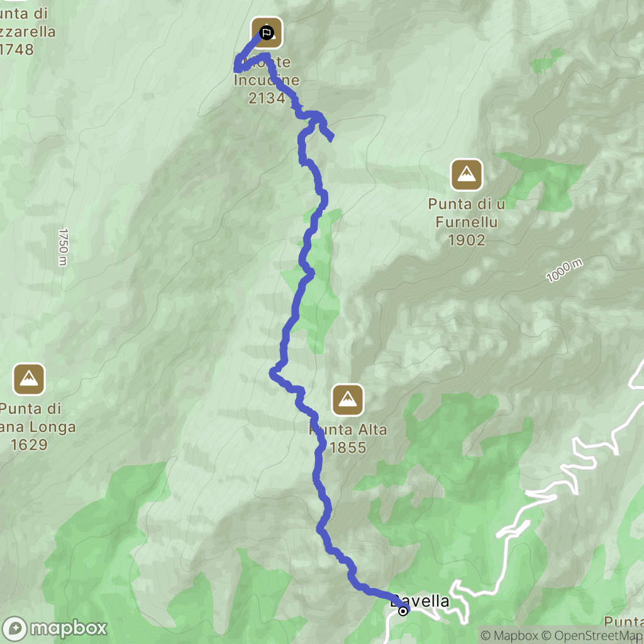Click the Monte Incudine 2134 elevation label
This screenshot has width=644, height=644.
click(267, 80)
